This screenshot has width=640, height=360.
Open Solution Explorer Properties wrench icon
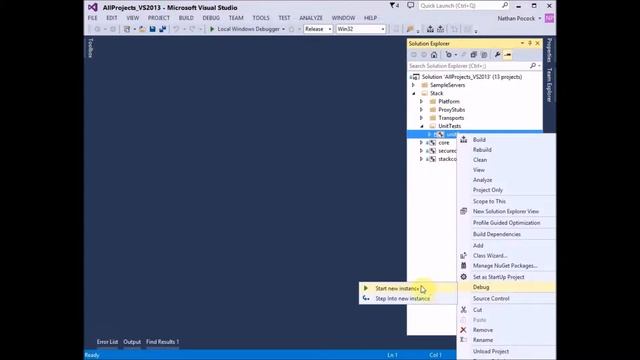497,55
